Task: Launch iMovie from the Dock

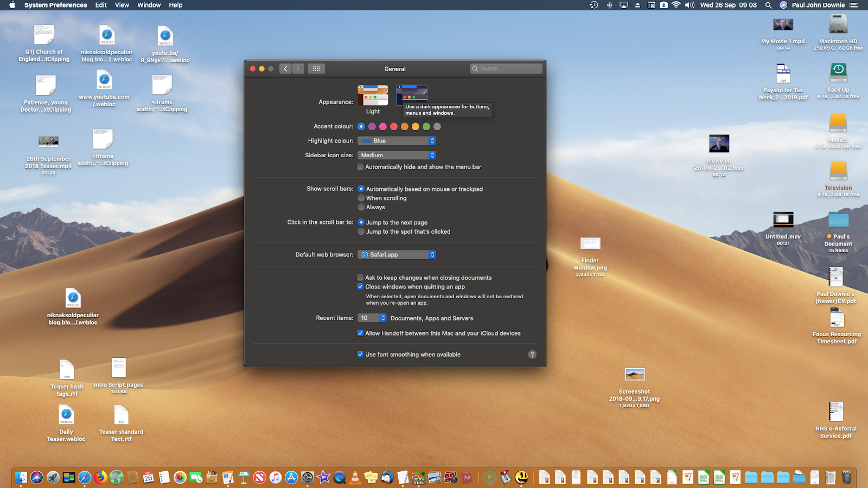Action: coord(323,477)
